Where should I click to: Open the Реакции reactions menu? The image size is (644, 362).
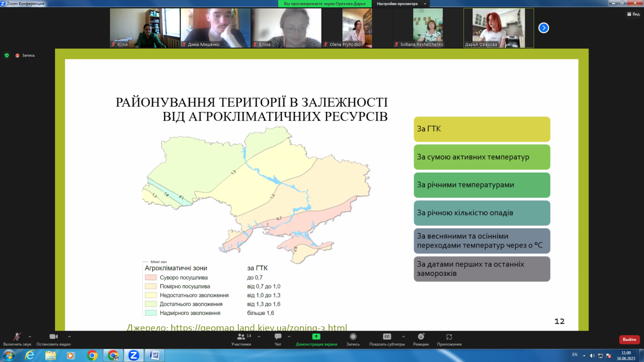point(421,339)
